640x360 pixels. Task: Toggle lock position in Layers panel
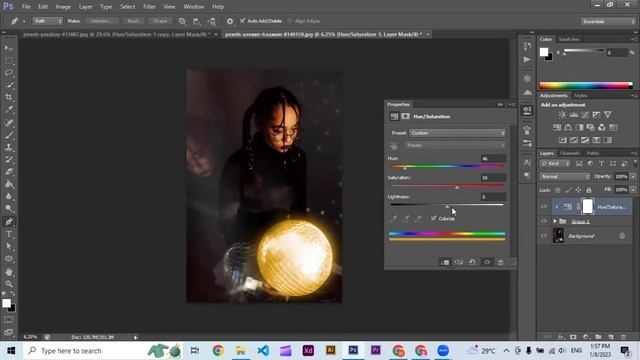pyautogui.click(x=578, y=190)
